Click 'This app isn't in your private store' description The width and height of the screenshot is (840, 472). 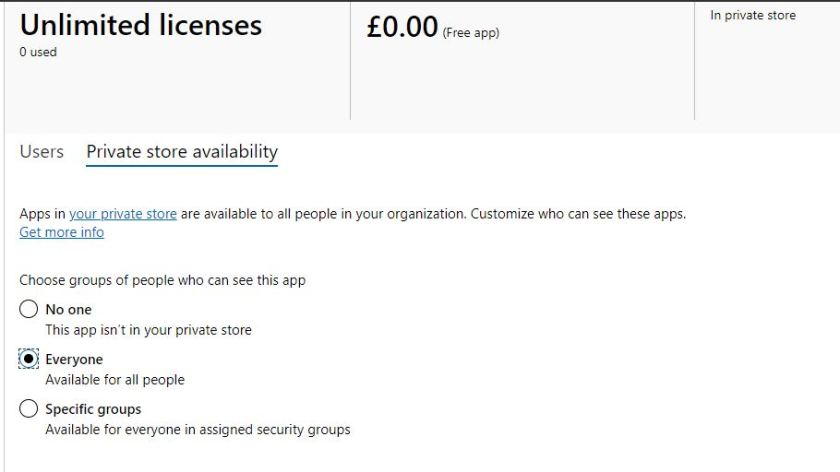148,330
